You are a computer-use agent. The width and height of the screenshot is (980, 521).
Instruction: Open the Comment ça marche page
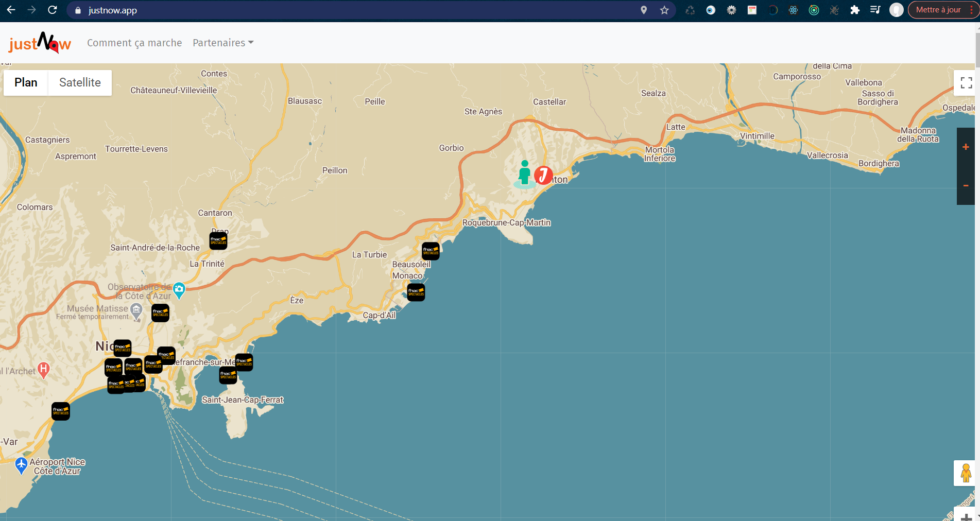(x=134, y=43)
